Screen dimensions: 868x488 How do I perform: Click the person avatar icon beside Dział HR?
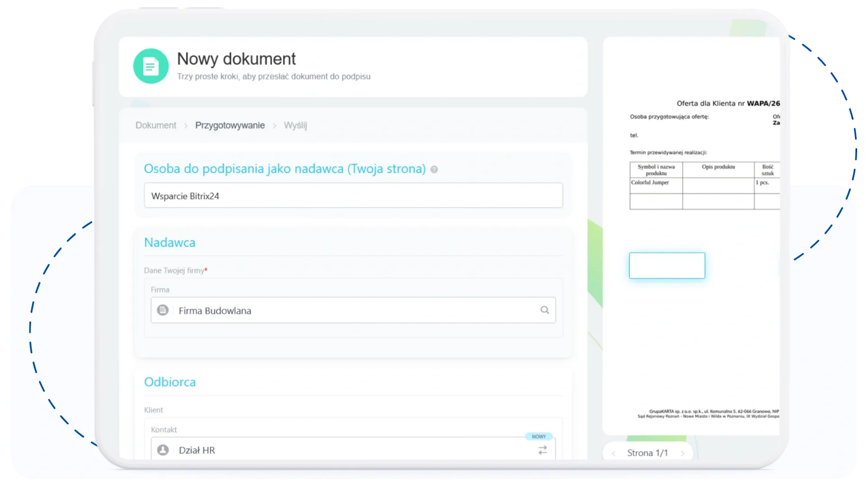coord(163,450)
